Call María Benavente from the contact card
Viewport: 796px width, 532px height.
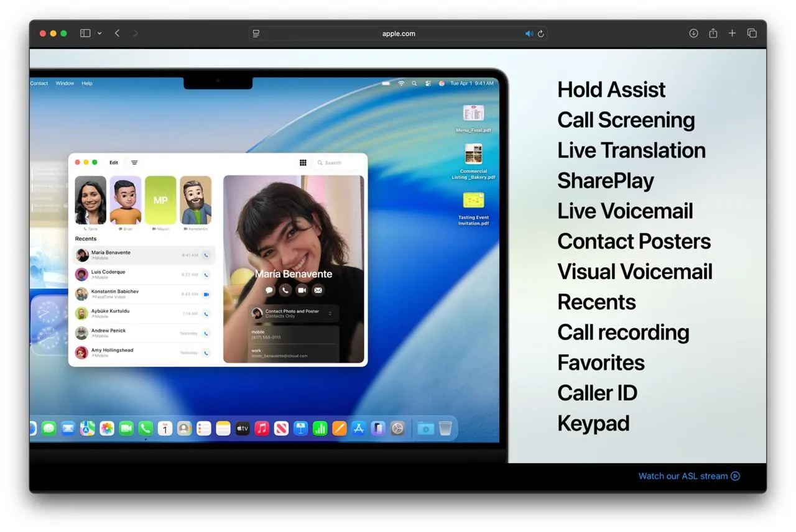[x=285, y=290]
